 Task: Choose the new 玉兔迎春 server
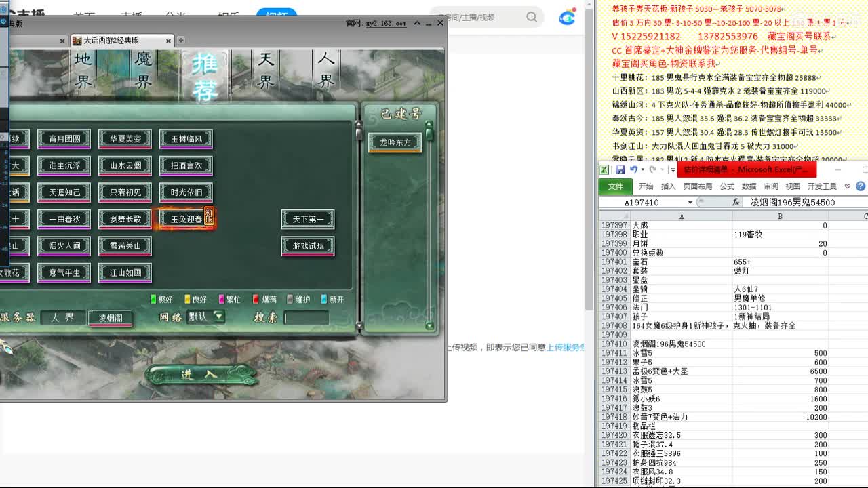186,219
